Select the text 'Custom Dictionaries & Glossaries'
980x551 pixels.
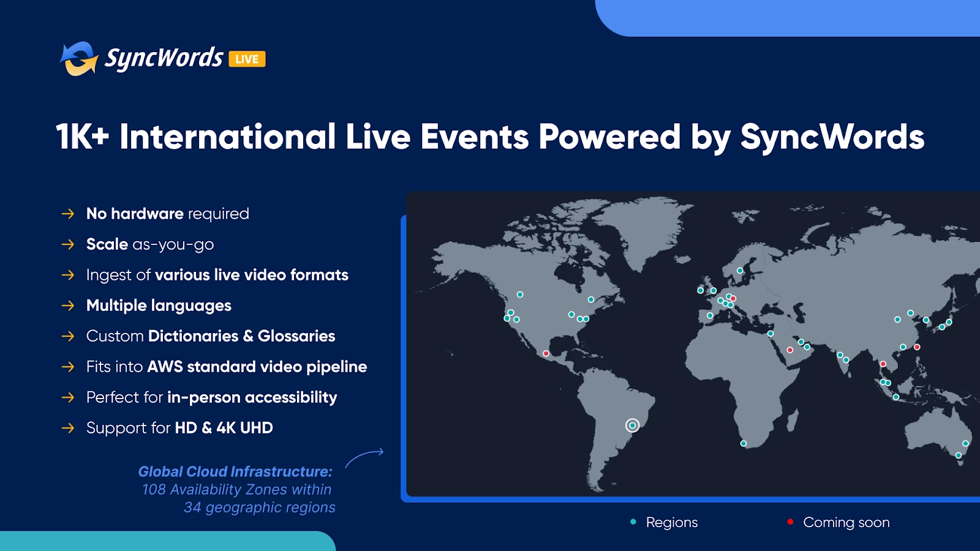pos(211,336)
